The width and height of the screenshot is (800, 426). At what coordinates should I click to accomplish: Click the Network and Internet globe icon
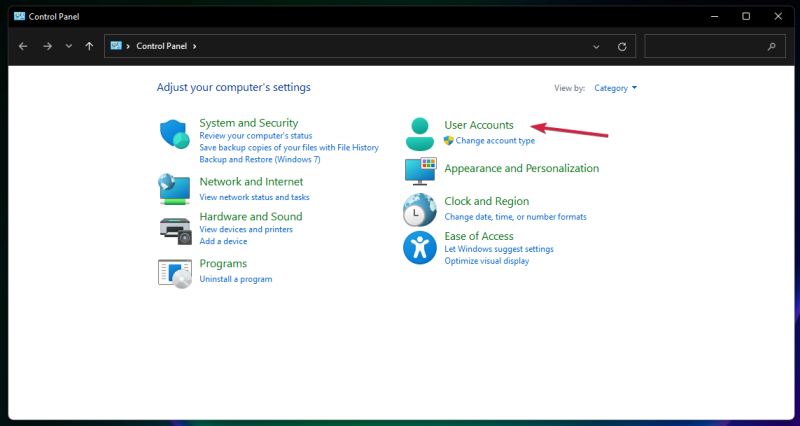pos(174,188)
